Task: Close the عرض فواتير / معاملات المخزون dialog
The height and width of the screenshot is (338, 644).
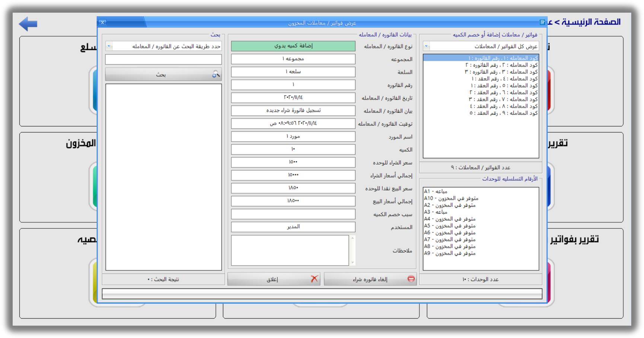Action: (x=103, y=23)
